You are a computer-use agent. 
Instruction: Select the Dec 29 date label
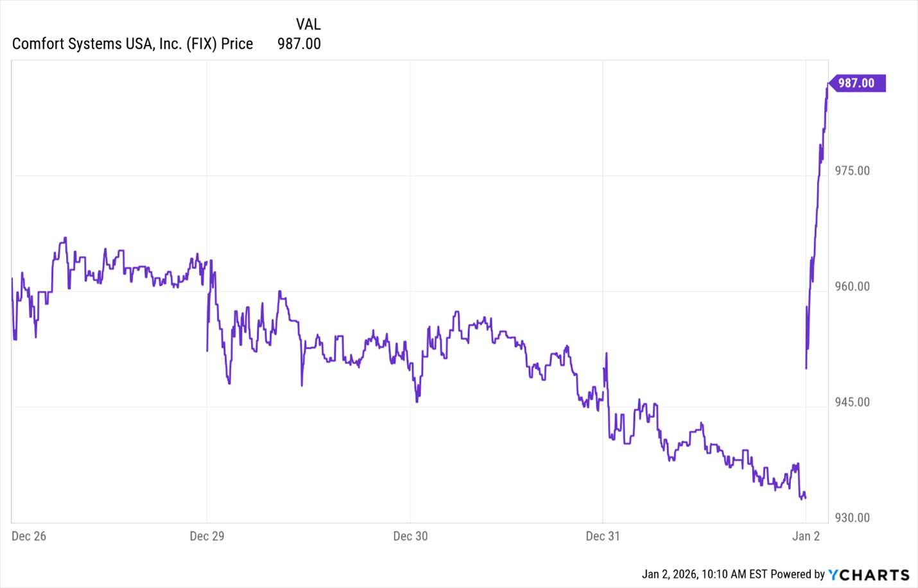tap(207, 536)
